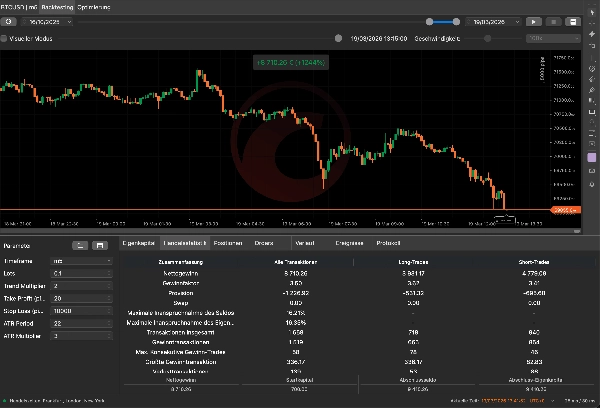Screen dimensions: 600x408
Task: Click the Zusammenfassung column header
Action: 181,262
